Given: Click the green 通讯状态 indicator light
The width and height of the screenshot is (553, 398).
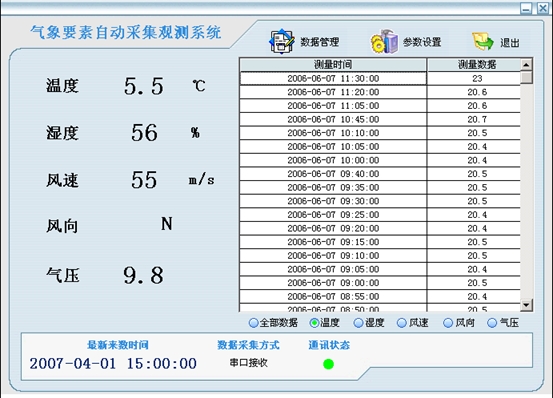Looking at the screenshot, I should [x=328, y=364].
